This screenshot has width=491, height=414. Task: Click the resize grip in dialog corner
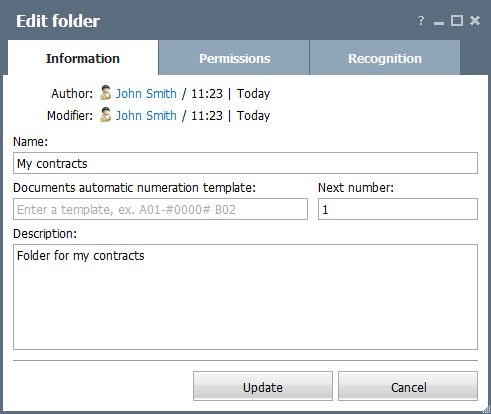tap(487, 410)
